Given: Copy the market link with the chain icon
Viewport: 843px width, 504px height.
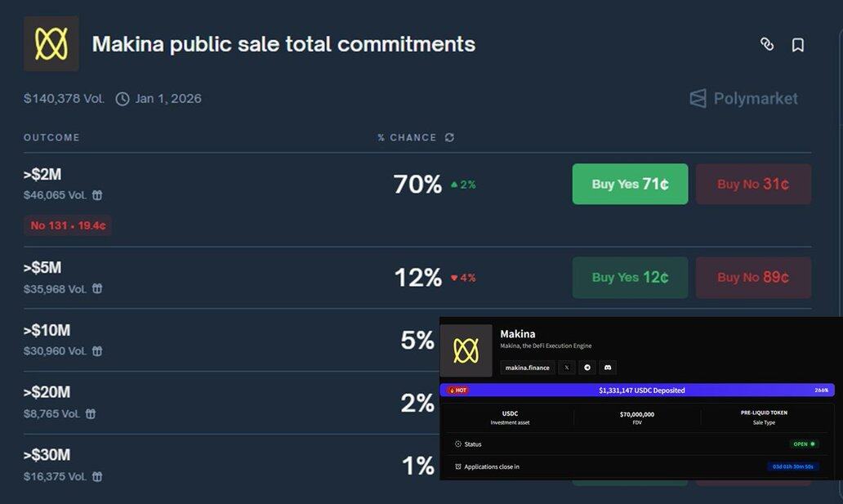Looking at the screenshot, I should pos(767,44).
